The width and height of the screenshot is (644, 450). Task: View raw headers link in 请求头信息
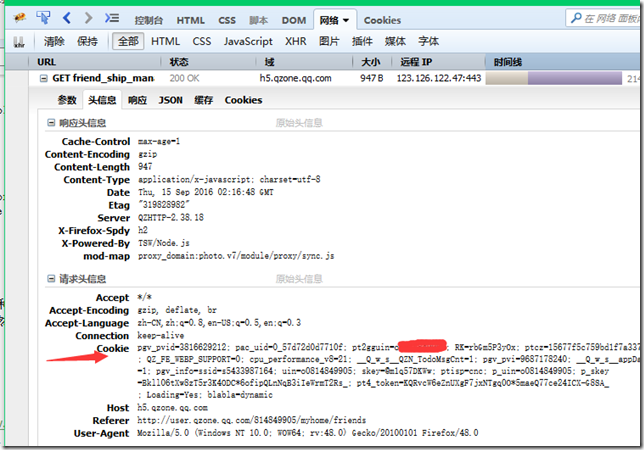pyautogui.click(x=299, y=279)
